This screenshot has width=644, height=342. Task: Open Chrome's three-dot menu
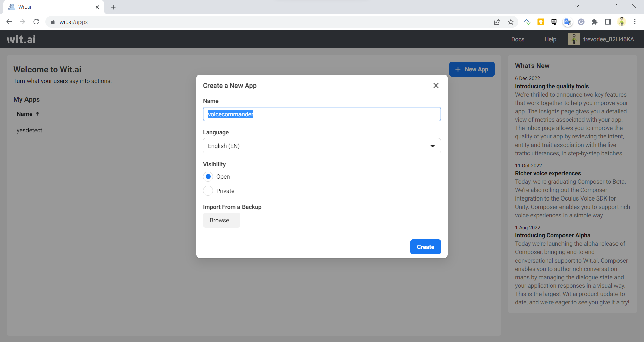pyautogui.click(x=635, y=22)
